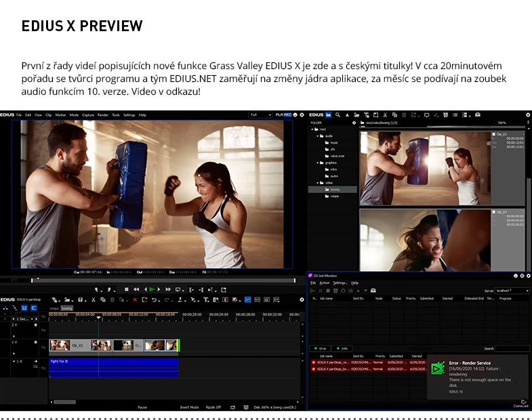Open Settings menu in GV Job Monitor
Image resolution: width=532 pixels, height=420 pixels.
(340, 283)
